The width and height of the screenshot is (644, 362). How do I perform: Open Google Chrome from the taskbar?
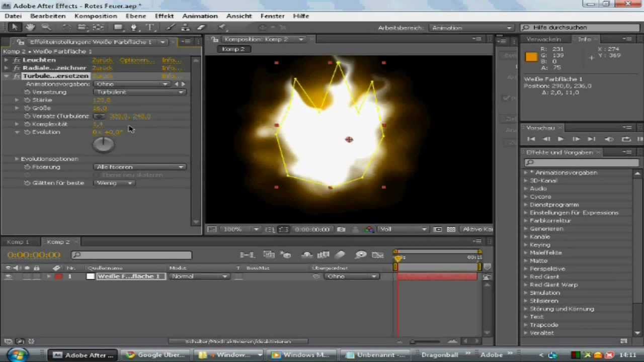pyautogui.click(x=156, y=355)
